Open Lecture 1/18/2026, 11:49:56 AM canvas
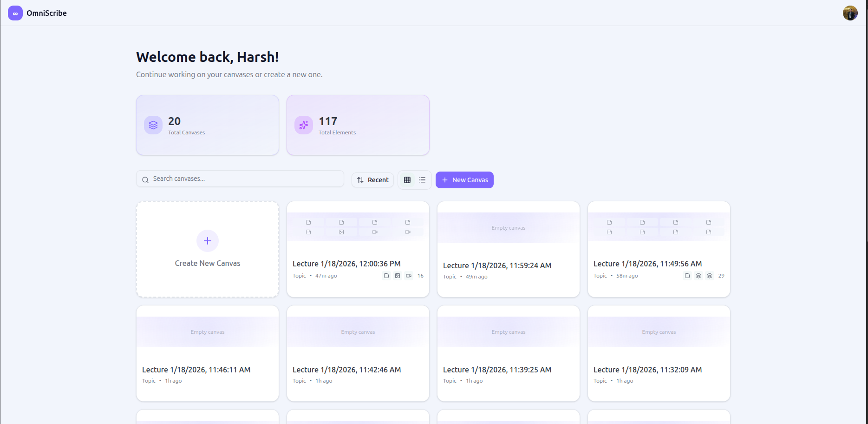Screen dimensions: 868x424 click(659, 249)
